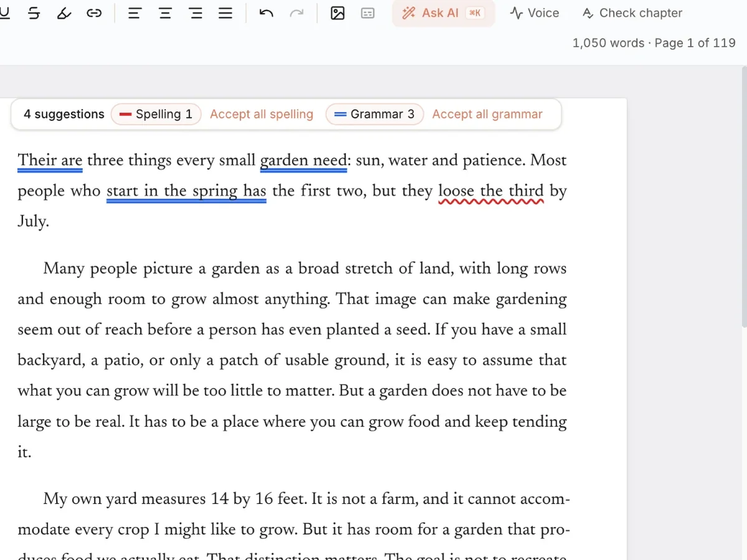
Task: Align text right
Action: click(x=195, y=13)
